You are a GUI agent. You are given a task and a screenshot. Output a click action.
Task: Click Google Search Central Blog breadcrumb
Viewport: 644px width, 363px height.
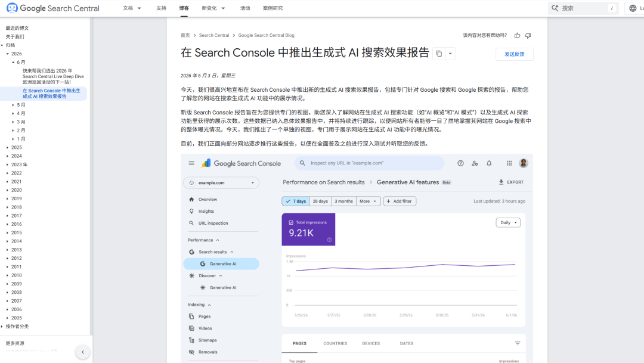tap(266, 35)
